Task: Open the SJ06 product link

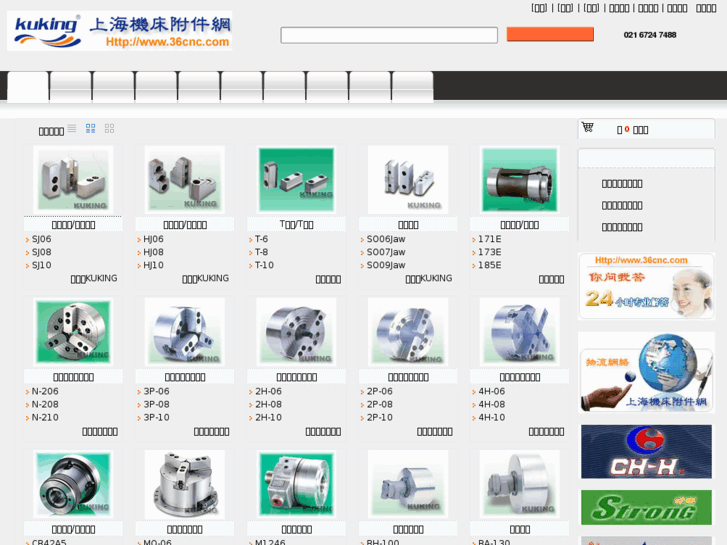Action: 41,239
